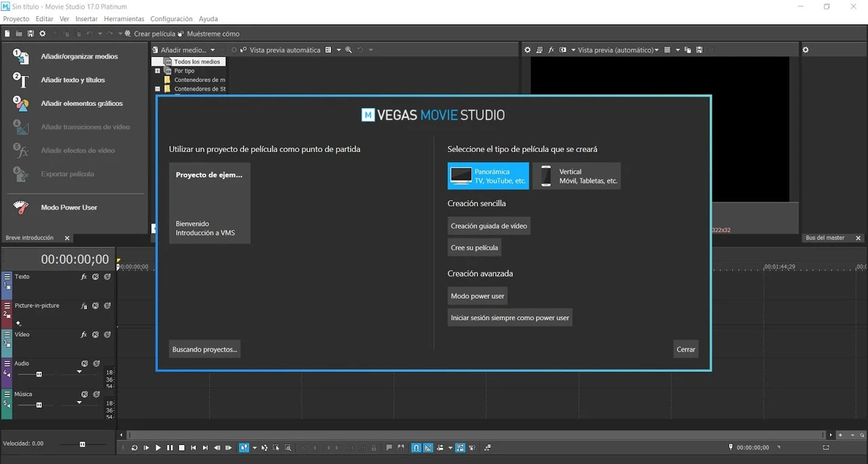Open the Vídeo track FX icon
Screen dimensions: 868x464
84,334
